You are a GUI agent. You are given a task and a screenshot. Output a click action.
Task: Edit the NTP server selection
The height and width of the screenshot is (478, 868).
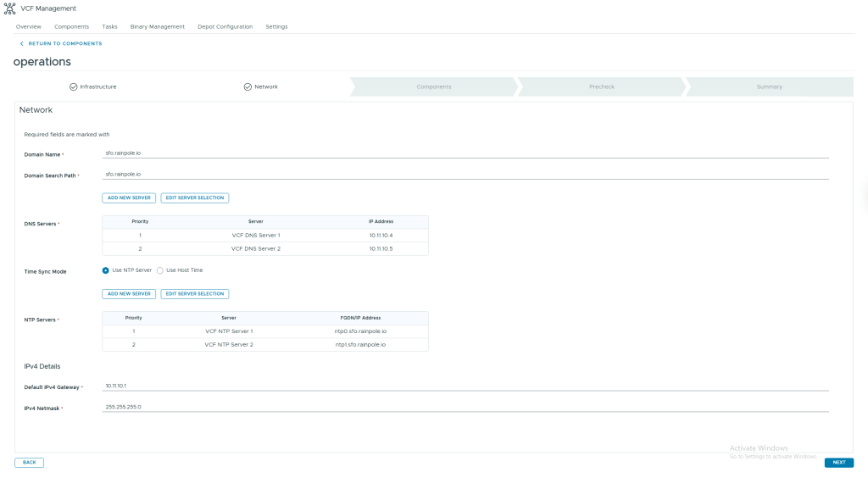tap(195, 294)
